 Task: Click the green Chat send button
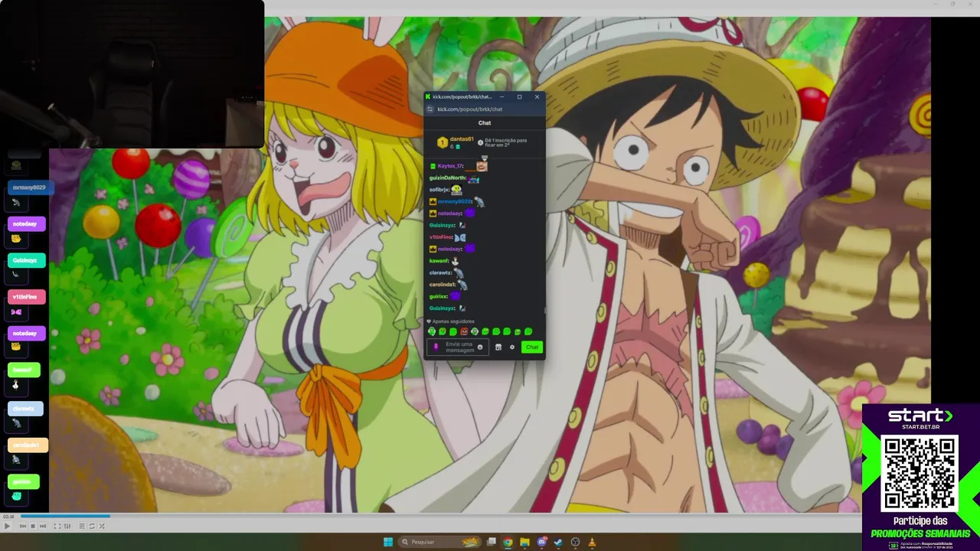532,347
